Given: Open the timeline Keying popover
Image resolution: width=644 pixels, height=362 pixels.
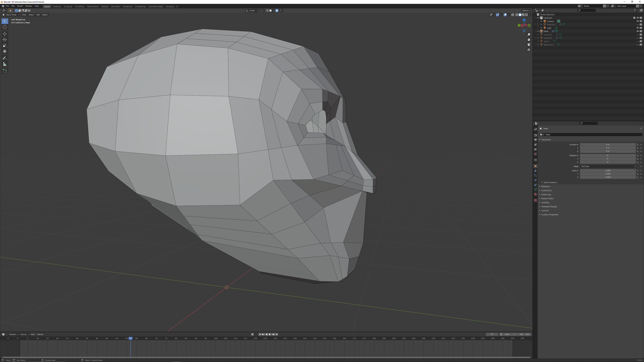Looking at the screenshot, I should pos(24,334).
